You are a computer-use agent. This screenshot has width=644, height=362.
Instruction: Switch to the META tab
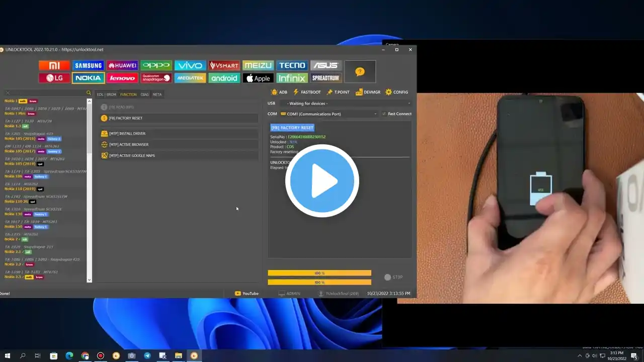click(x=157, y=95)
